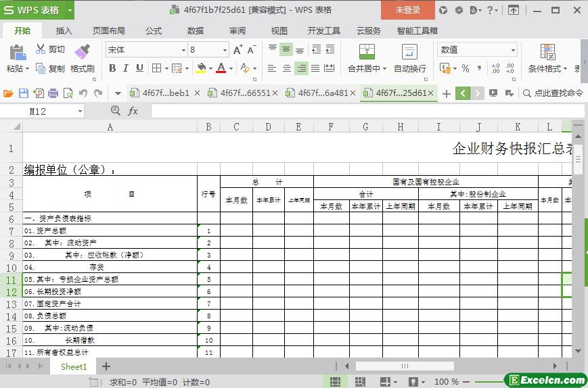
Task: Open the font size 8 dropdown
Action: pos(225,50)
